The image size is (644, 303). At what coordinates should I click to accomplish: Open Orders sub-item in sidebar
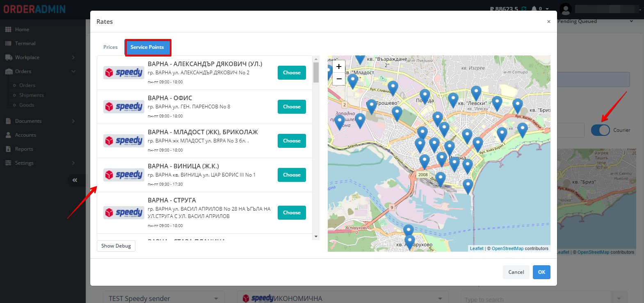tap(27, 85)
